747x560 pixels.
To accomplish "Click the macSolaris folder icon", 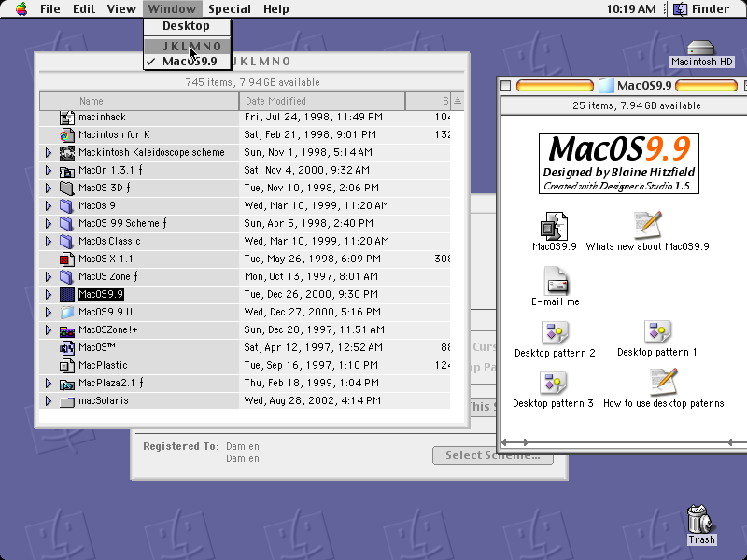I will [66, 401].
